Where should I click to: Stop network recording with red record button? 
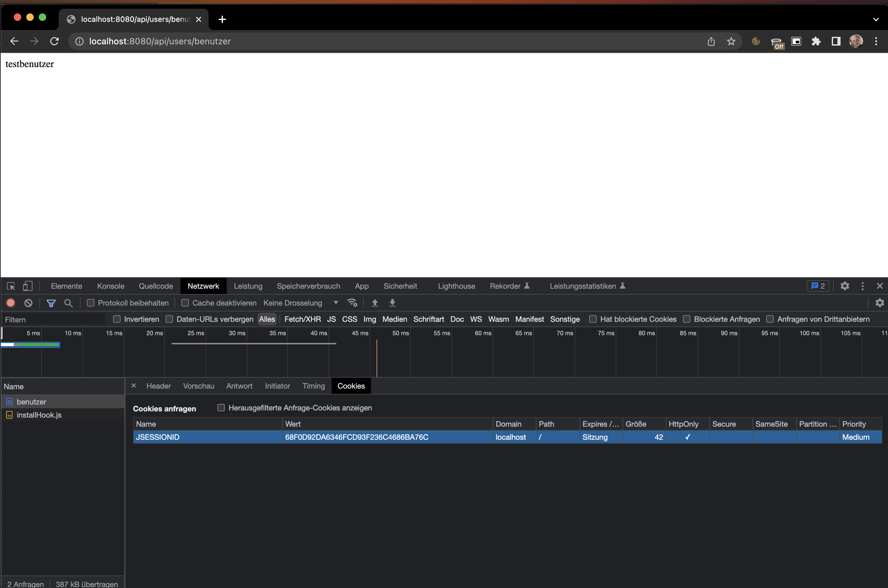(x=11, y=303)
